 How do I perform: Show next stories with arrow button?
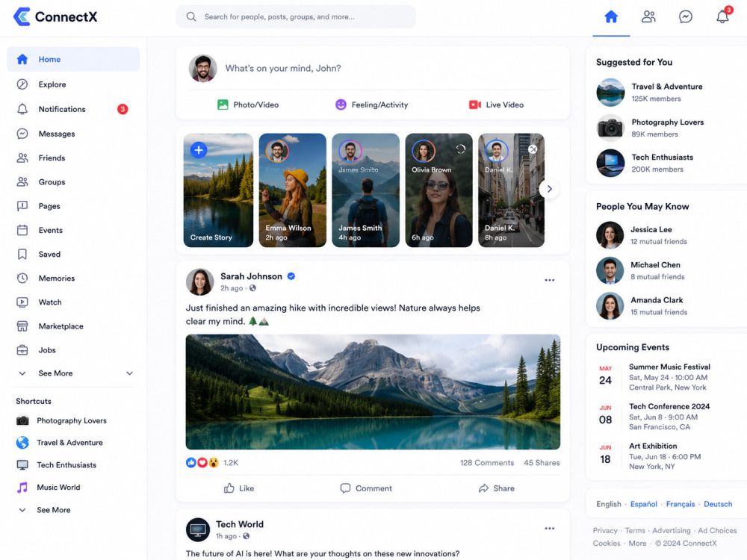tap(549, 189)
